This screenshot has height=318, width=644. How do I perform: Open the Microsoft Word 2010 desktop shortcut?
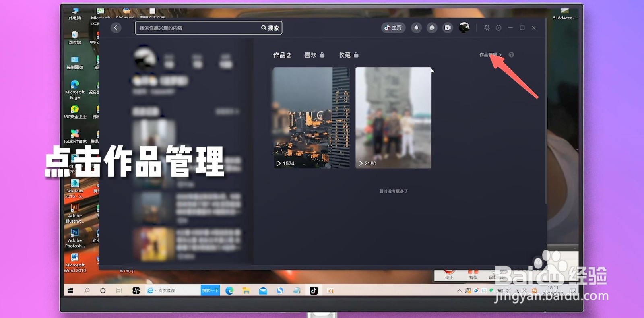pos(75,263)
